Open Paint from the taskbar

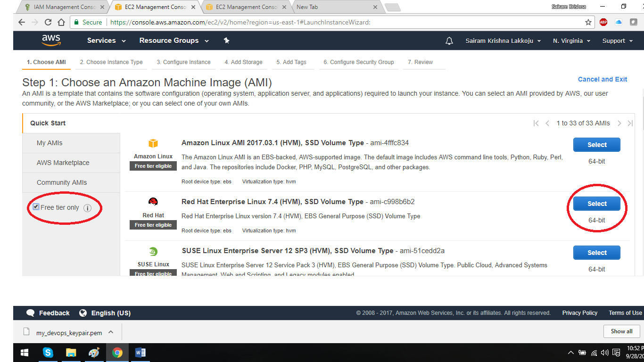click(x=94, y=353)
